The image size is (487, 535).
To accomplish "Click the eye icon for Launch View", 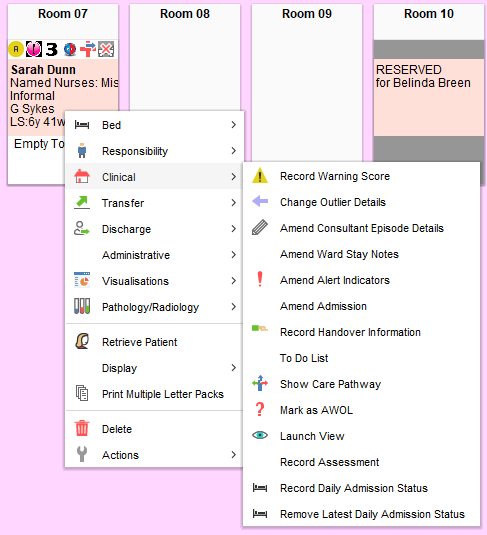I will [x=260, y=435].
